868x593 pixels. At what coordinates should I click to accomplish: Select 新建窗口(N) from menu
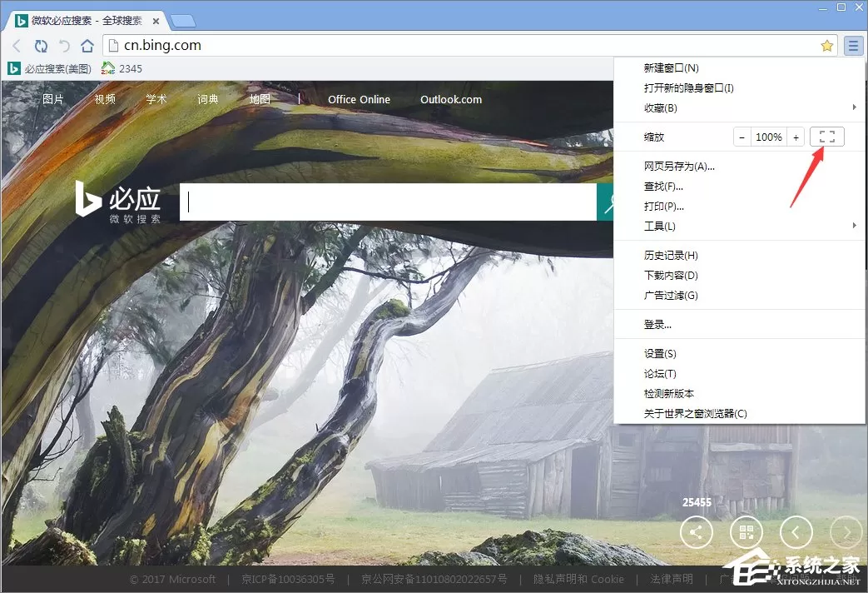click(740, 68)
